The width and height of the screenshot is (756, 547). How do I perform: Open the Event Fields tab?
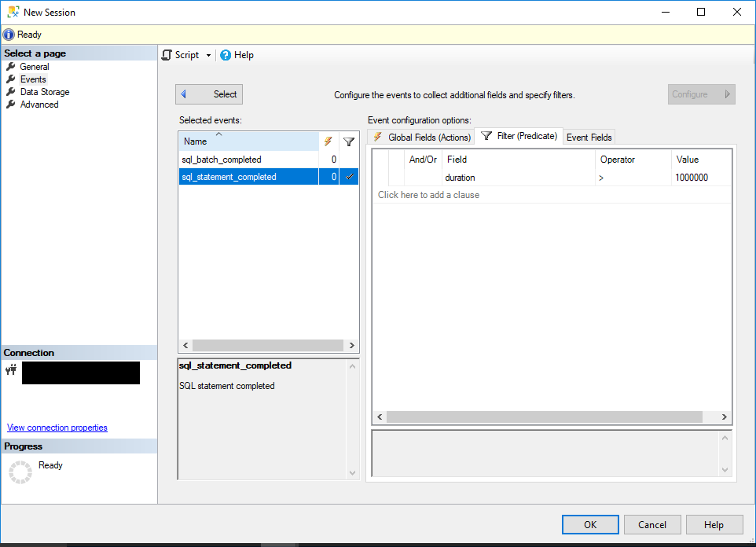tap(589, 136)
